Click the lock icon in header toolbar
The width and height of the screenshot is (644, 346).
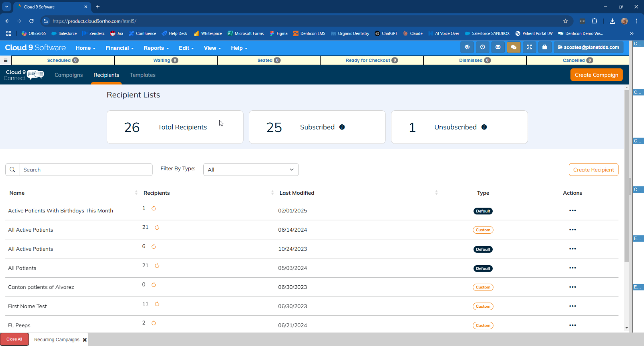545,47
